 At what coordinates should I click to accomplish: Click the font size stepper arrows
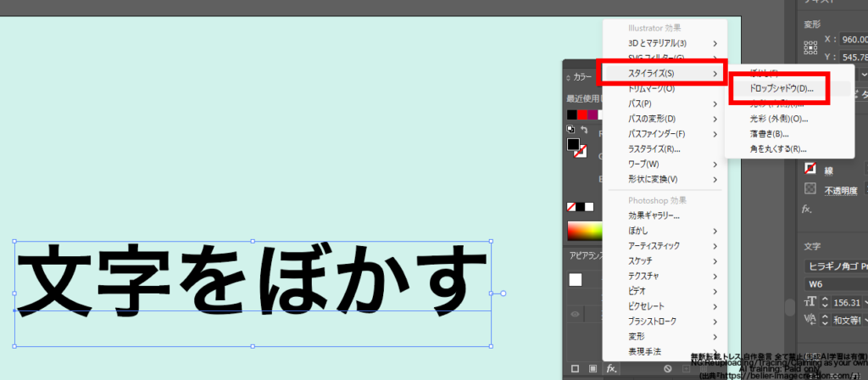point(824,303)
